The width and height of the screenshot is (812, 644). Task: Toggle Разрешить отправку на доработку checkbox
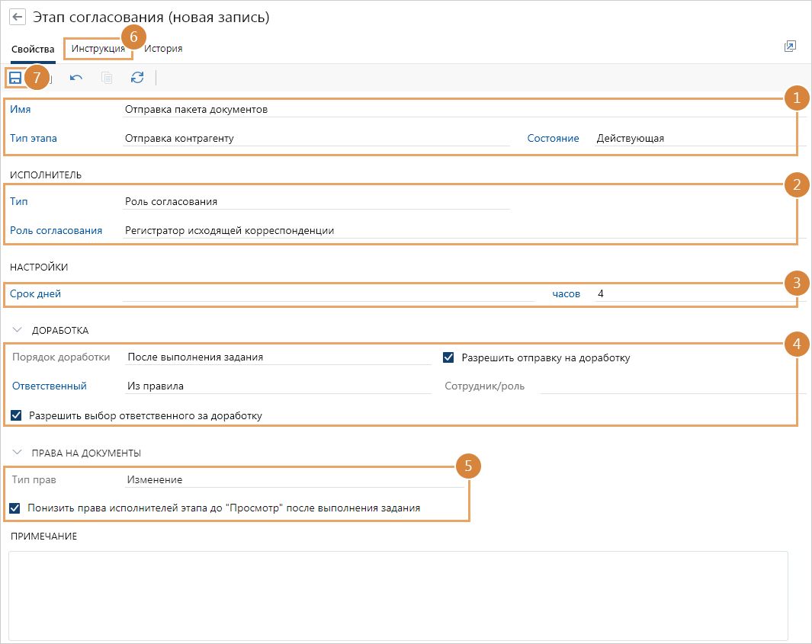click(448, 357)
